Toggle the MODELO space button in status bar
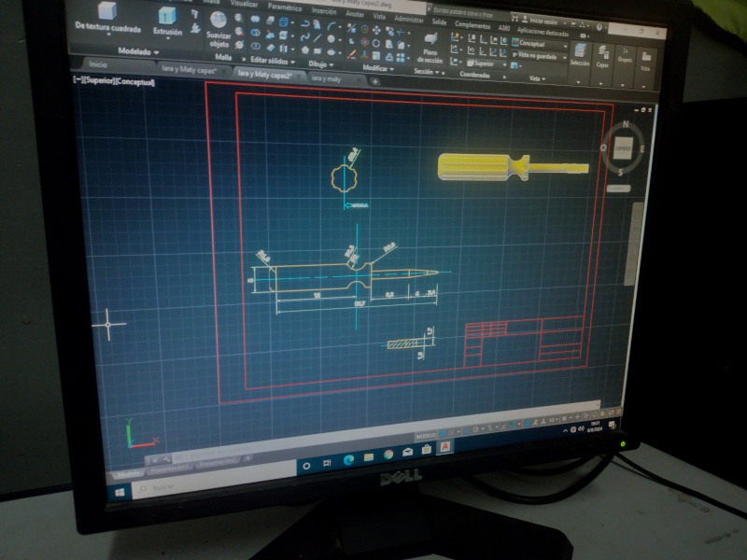This screenshot has width=747, height=560. pos(425,435)
